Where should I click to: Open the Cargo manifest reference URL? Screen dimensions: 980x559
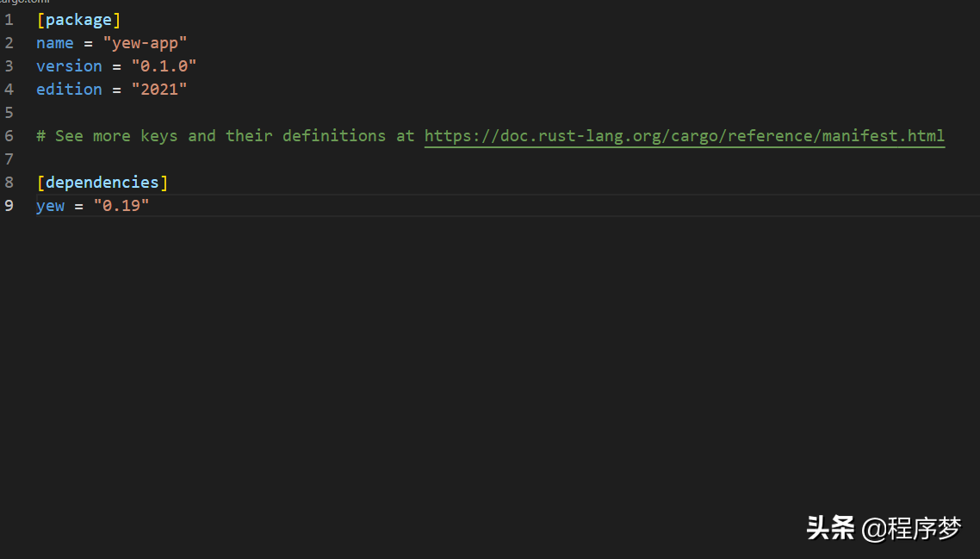point(684,136)
